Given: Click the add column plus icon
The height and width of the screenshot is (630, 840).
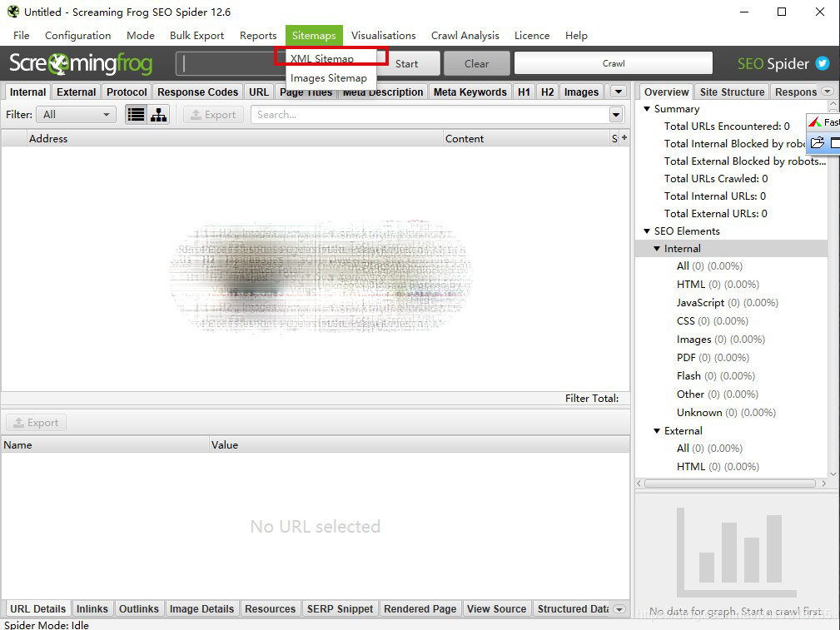Looking at the screenshot, I should point(624,137).
